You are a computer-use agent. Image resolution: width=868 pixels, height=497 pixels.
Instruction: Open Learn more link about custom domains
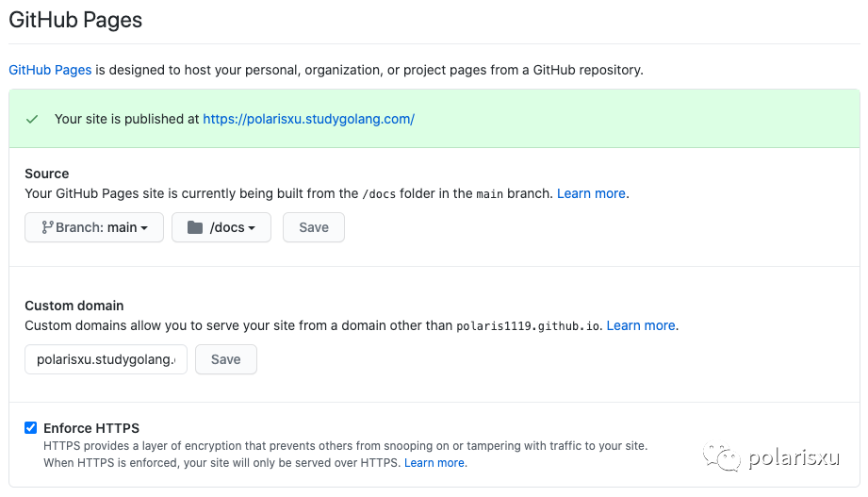tap(641, 325)
